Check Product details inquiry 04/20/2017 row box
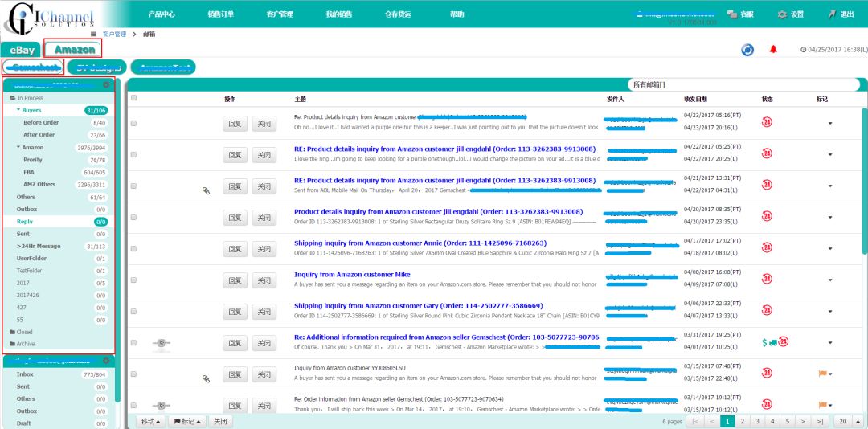Viewport: 868px width, 429px height. pyautogui.click(x=133, y=218)
